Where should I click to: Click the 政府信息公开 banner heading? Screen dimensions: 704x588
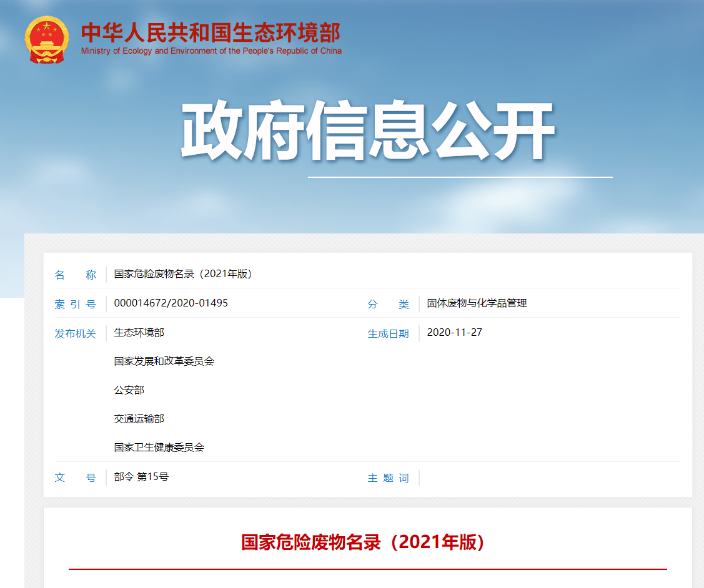[368, 131]
